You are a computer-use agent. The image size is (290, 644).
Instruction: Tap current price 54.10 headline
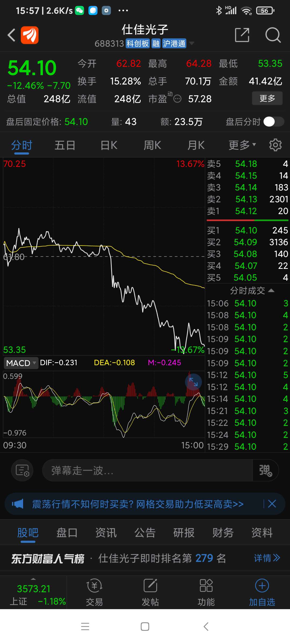point(32,68)
